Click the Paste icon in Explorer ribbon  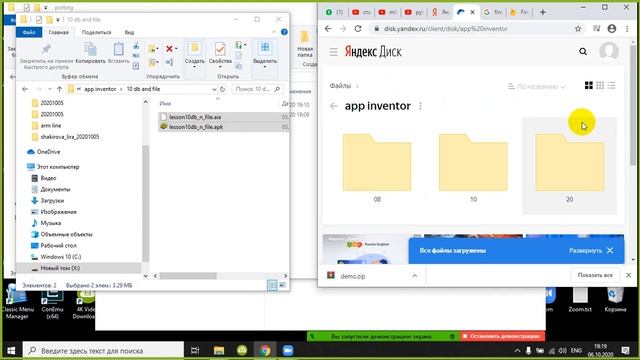pyautogui.click(x=118, y=49)
